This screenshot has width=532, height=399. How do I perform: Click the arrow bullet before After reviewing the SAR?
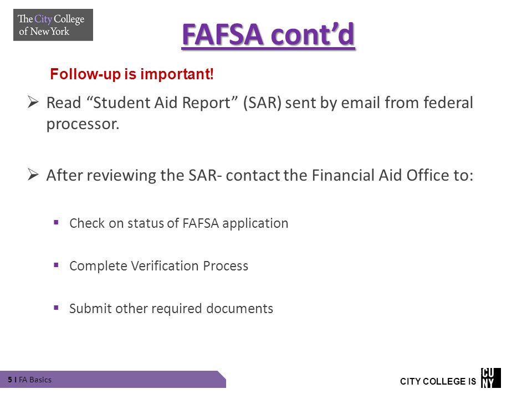point(33,175)
